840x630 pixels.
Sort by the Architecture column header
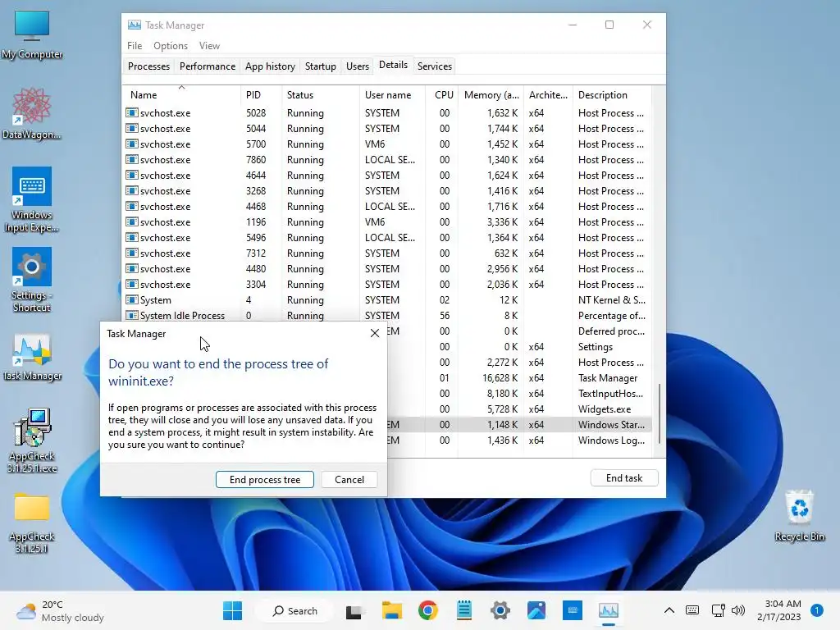pos(548,95)
